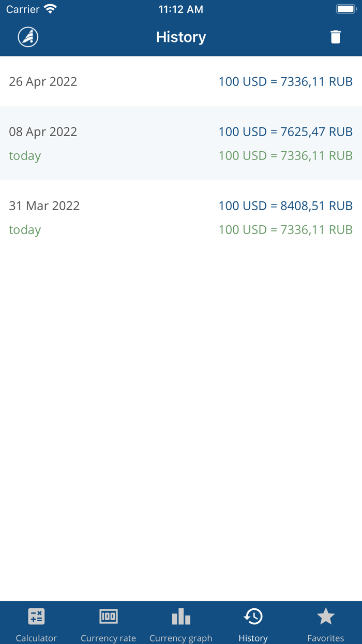Switch to the Favorites tab
Viewport: 362px width, 644px height.
click(x=325, y=624)
